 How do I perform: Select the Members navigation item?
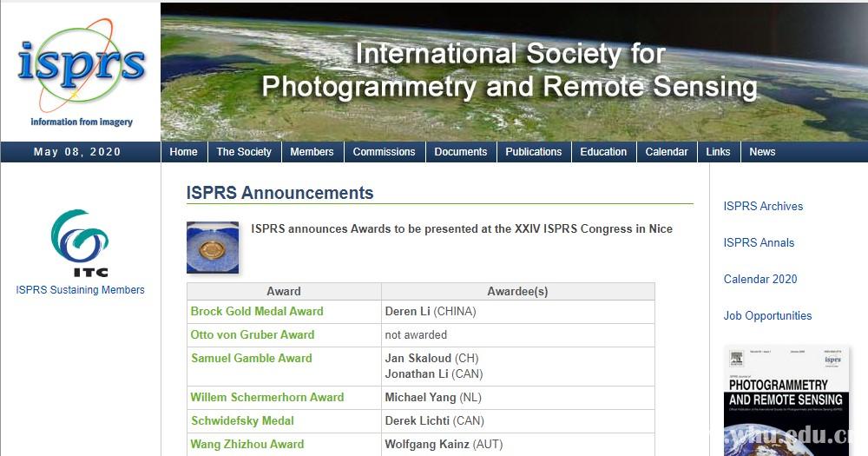(x=312, y=152)
